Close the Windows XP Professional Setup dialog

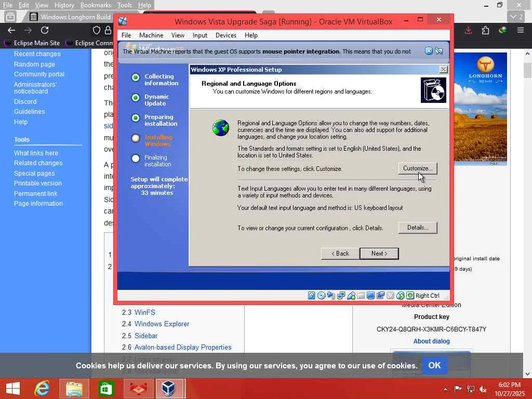(444, 70)
